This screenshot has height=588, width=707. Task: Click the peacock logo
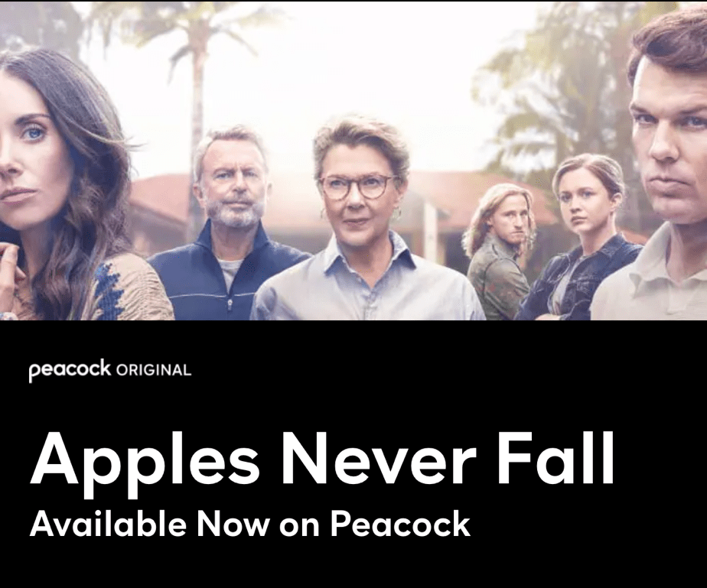pyautogui.click(x=70, y=370)
